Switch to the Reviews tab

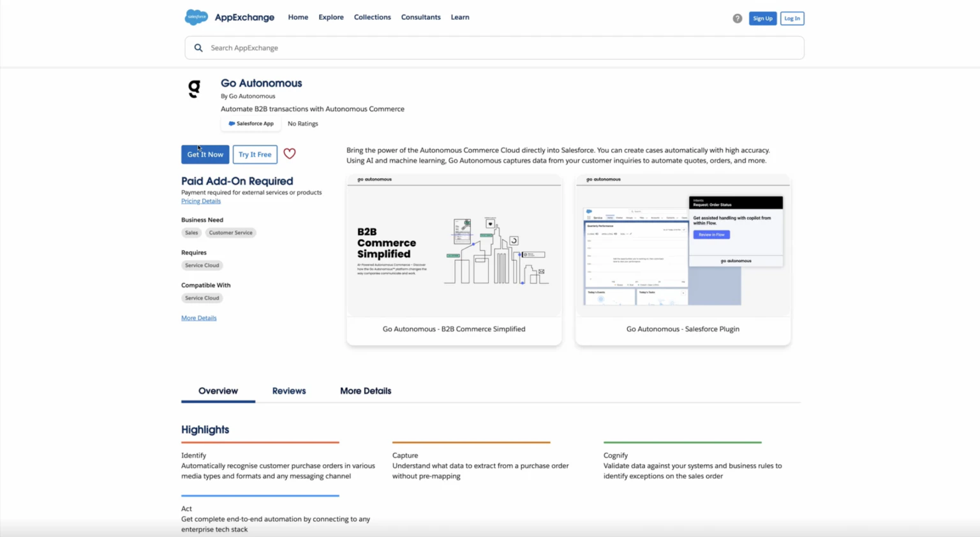pyautogui.click(x=289, y=391)
